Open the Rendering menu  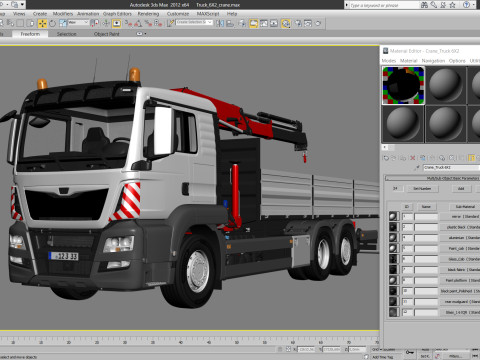[148, 14]
